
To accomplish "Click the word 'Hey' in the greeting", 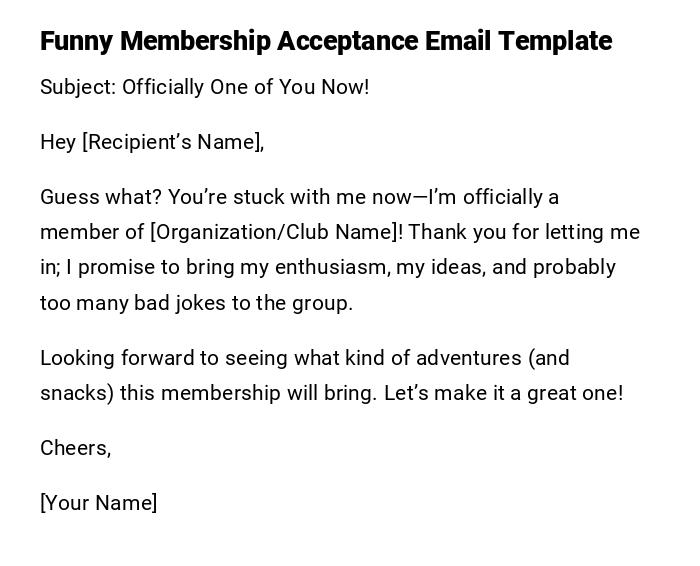I will pos(58,142).
